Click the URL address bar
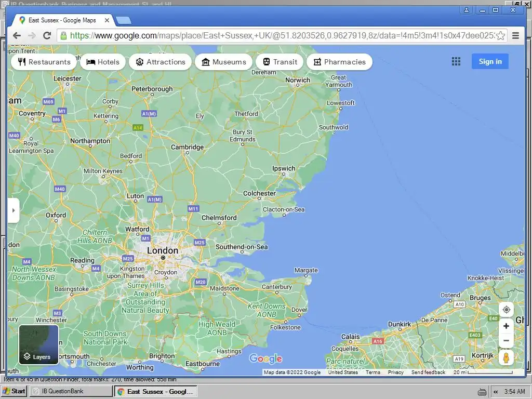532x399 pixels. coord(282,36)
